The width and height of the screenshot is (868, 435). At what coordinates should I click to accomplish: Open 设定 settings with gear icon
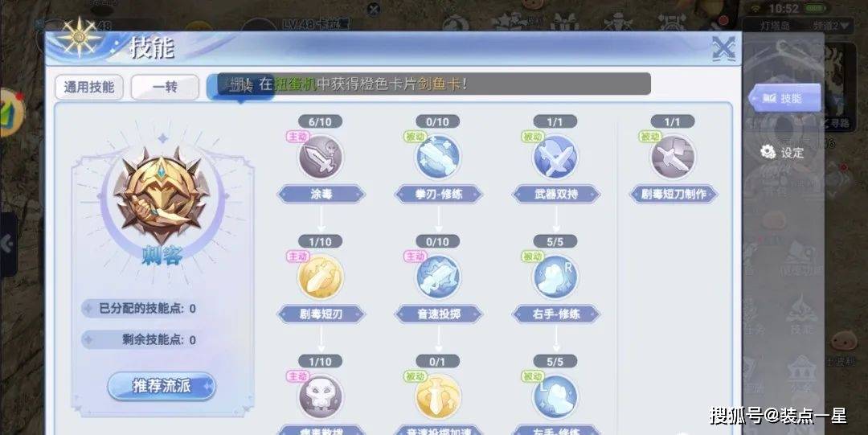782,153
